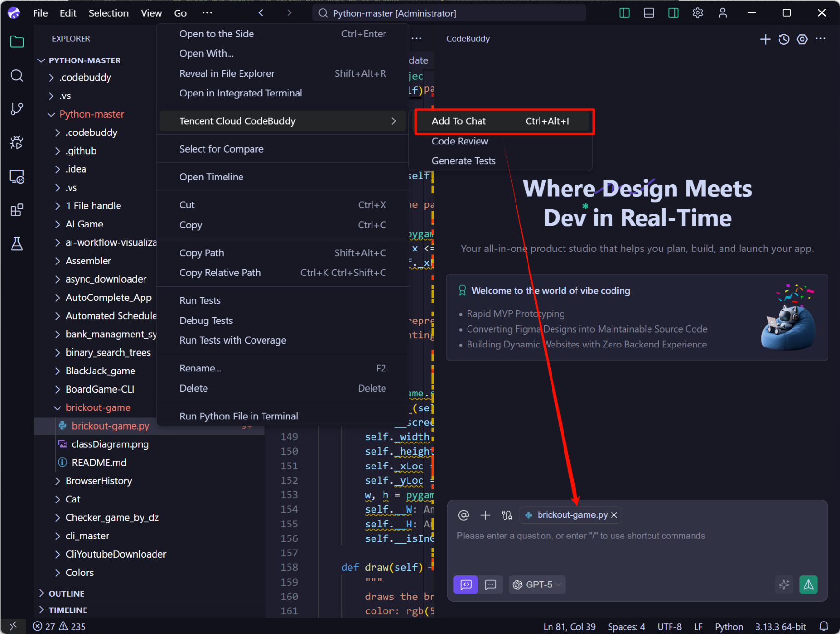This screenshot has height=634, width=840.
Task: Open the GPT-5 model dropdown
Action: (537, 585)
